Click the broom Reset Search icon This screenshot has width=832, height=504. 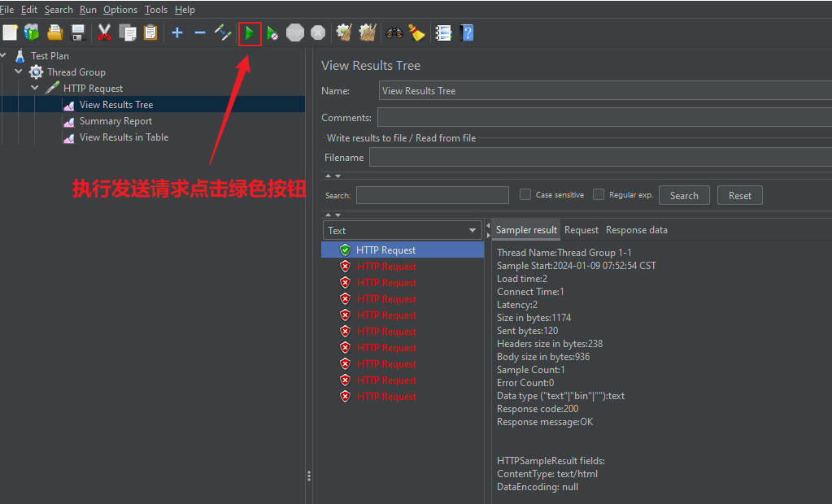click(x=416, y=33)
